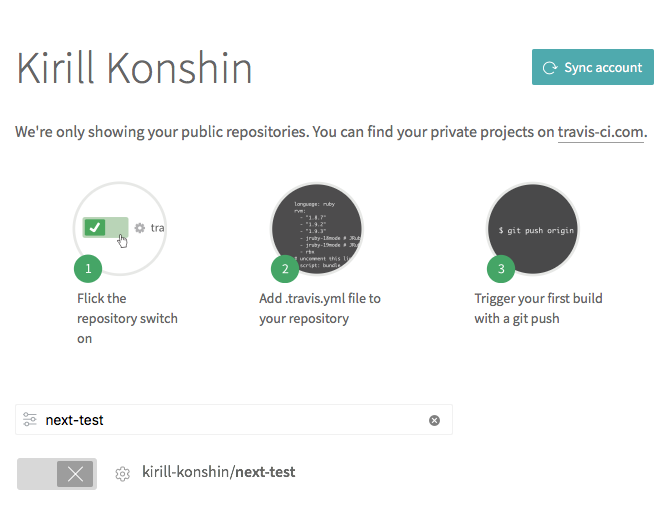The height and width of the screenshot is (506, 665).
Task: Click the "Trigger your first build" text
Action: tap(538, 298)
